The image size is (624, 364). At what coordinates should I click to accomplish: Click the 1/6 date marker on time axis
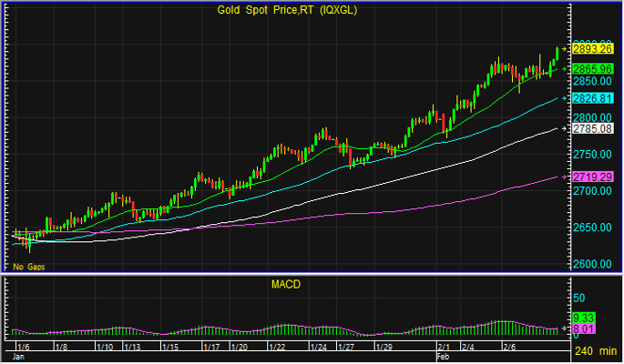tap(24, 347)
